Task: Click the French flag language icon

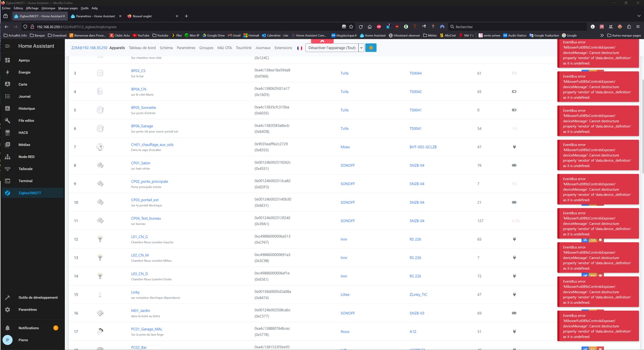Action: (300, 48)
